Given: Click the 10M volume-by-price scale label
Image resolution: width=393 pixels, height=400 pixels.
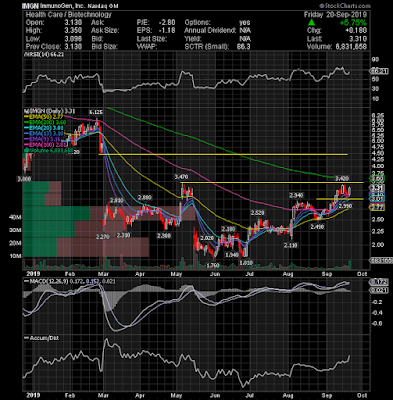Looking at the screenshot, I should coord(15,256).
